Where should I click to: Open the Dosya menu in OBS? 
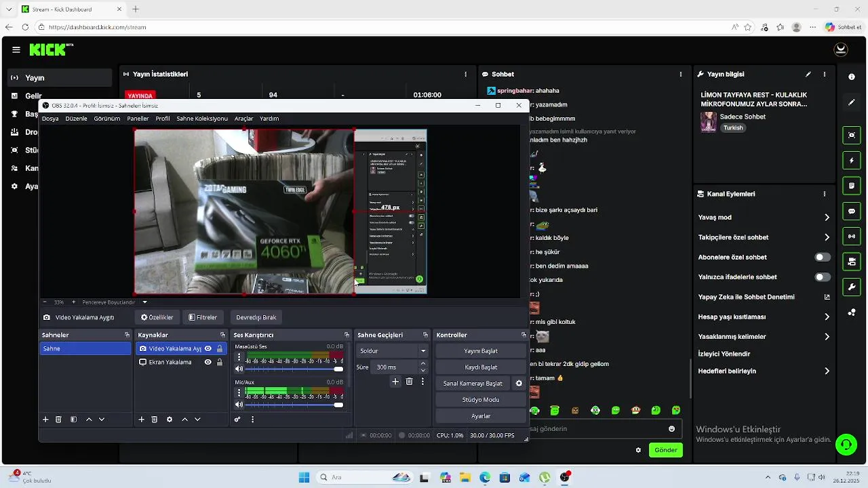(50, 119)
